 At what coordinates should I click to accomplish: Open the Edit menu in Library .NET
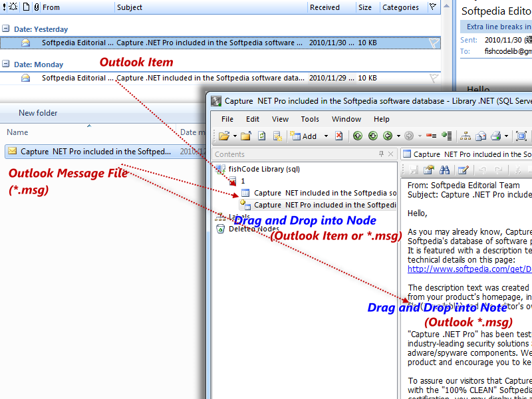pos(253,119)
